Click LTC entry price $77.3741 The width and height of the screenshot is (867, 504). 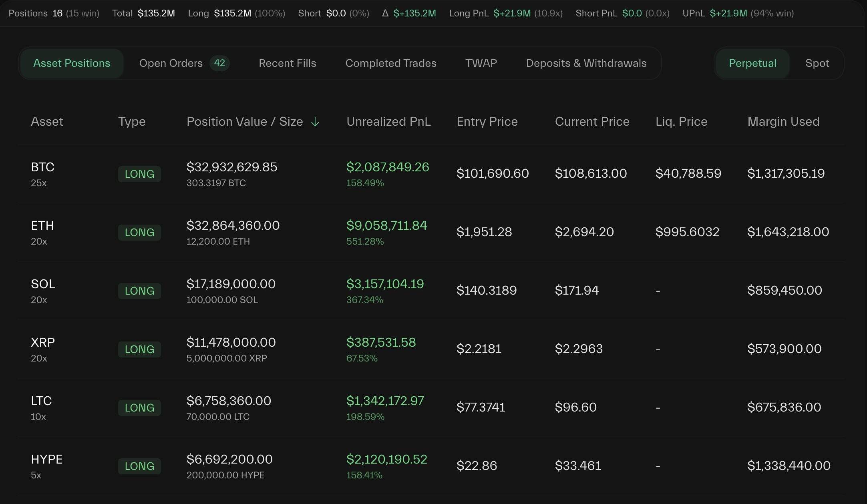[481, 407]
